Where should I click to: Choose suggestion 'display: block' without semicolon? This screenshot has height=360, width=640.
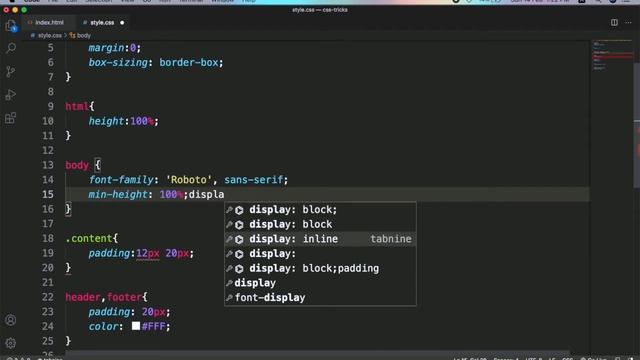[320, 224]
